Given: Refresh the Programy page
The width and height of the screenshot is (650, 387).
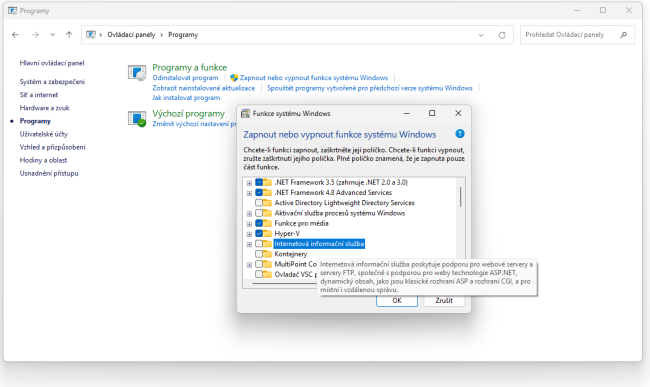Looking at the screenshot, I should click(x=502, y=35).
